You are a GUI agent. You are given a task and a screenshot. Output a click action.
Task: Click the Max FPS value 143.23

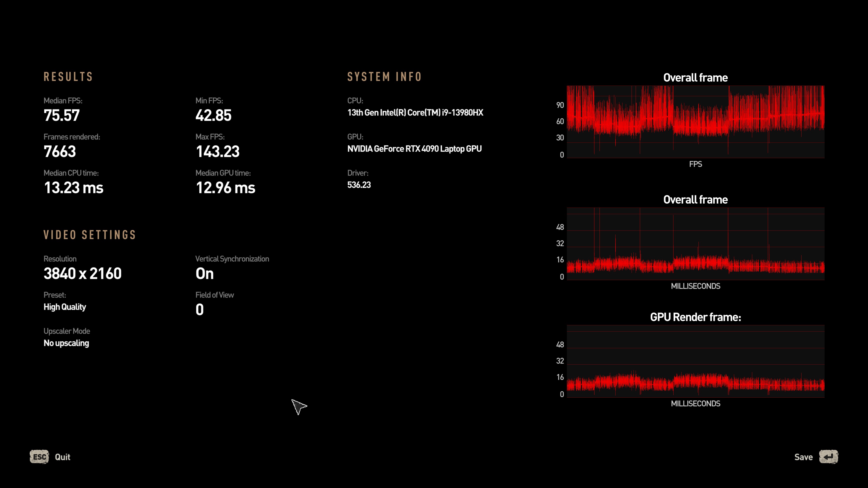tap(218, 152)
